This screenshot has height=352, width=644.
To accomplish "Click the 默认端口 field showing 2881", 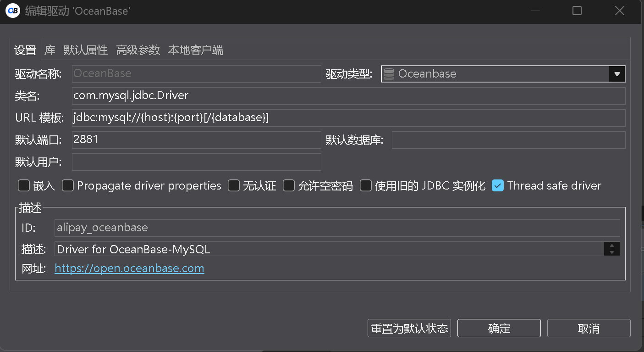I will pyautogui.click(x=197, y=140).
